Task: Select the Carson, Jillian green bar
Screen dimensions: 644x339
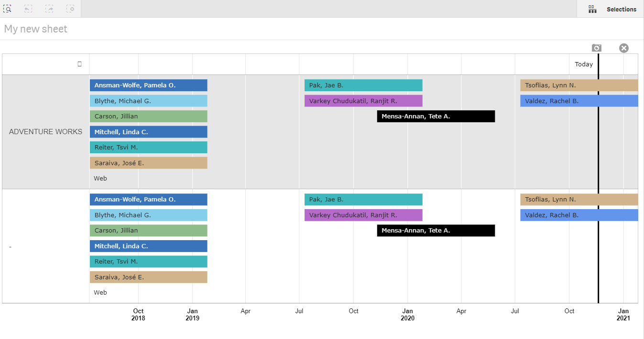Action: pos(148,116)
